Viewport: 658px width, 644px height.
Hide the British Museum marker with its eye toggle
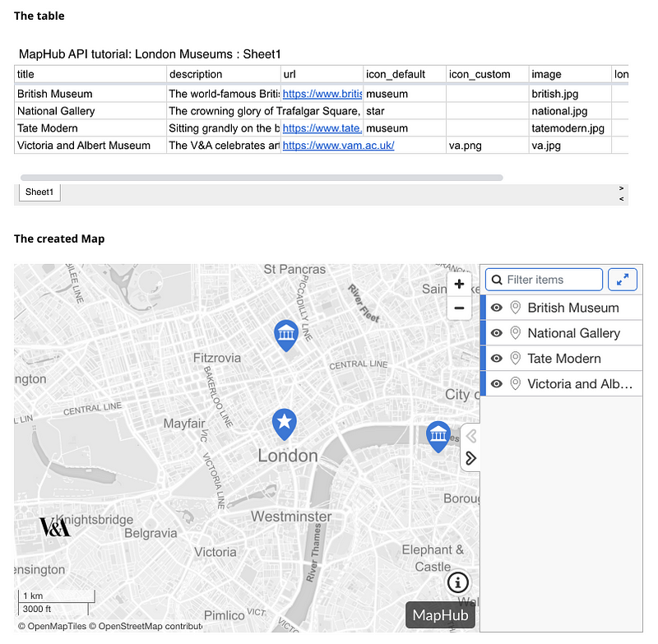coord(496,307)
